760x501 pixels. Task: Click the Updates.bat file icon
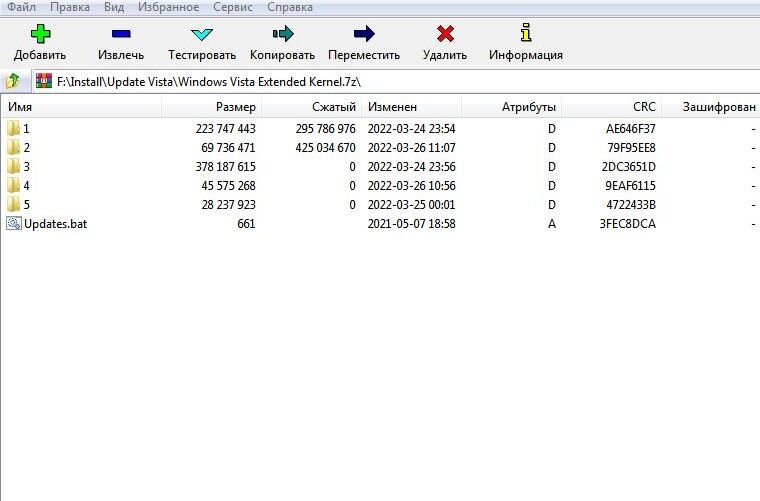(14, 223)
